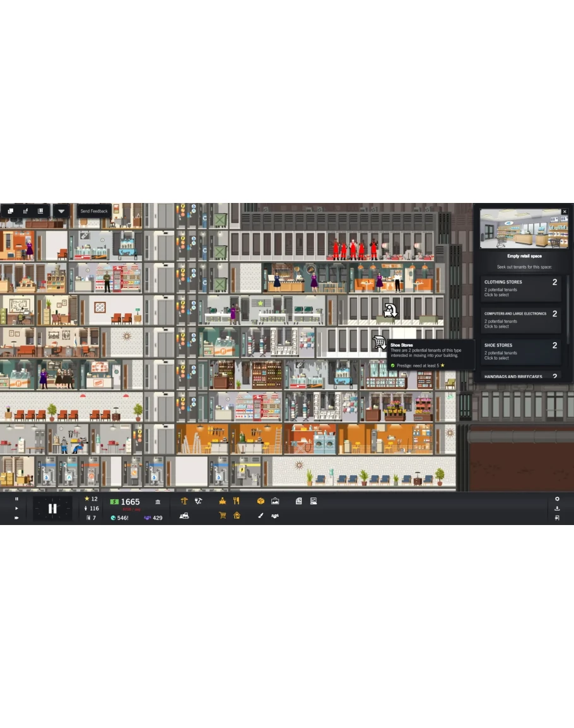
Task: Open the retail shopping cart category
Action: pos(223,516)
